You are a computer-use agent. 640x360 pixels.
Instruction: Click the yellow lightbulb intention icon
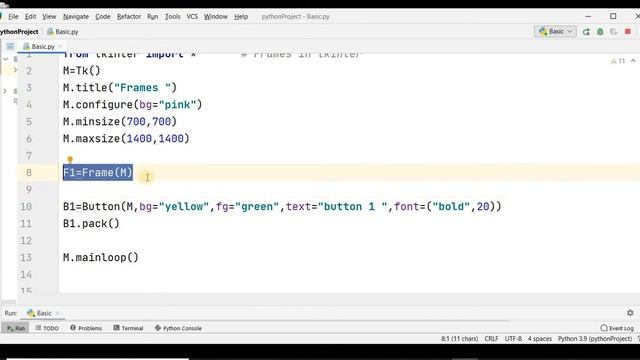70,160
